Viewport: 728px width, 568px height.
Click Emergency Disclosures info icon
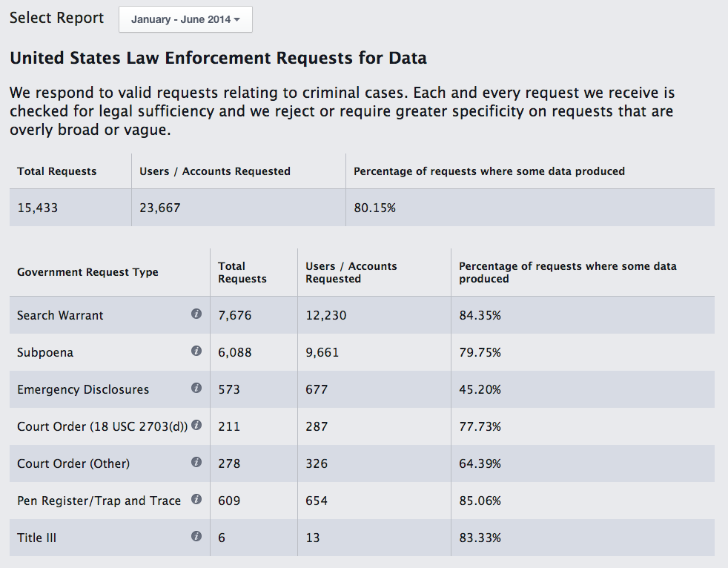point(196,388)
